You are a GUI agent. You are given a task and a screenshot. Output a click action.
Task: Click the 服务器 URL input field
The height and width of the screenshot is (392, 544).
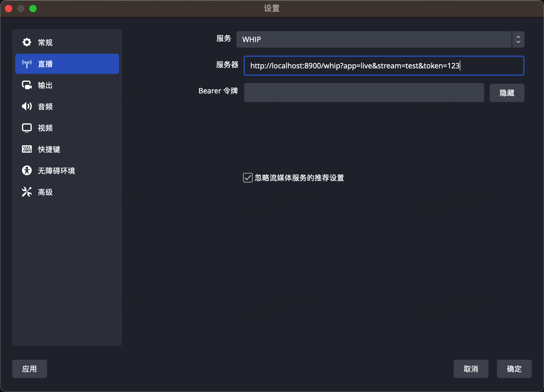click(384, 66)
